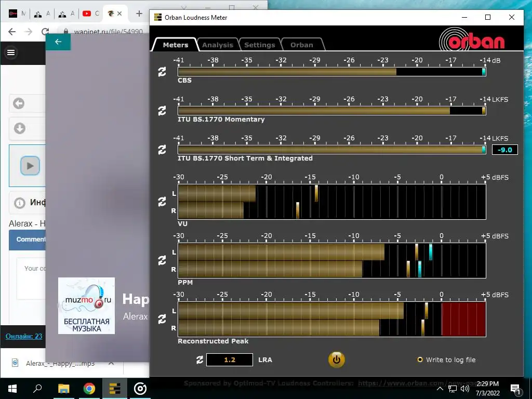
Task: Play the track with the play button
Action: coord(30,166)
